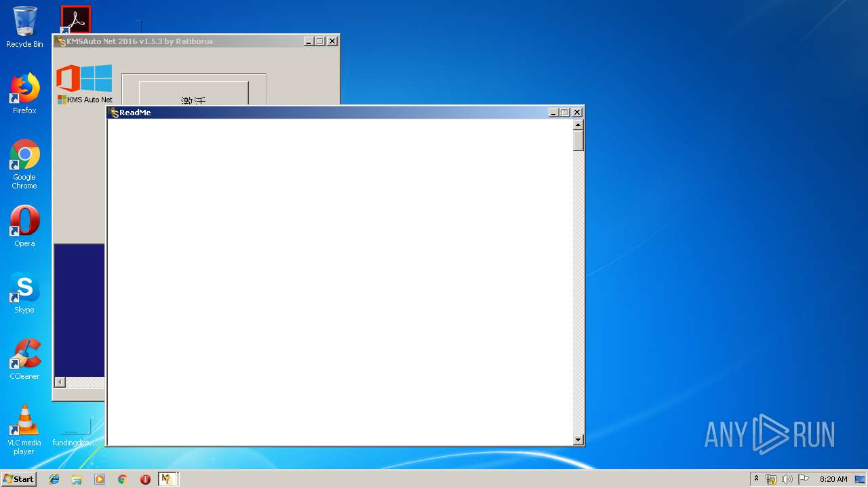868x488 pixels.
Task: Close the KMSAuto Net window
Action: pos(332,41)
